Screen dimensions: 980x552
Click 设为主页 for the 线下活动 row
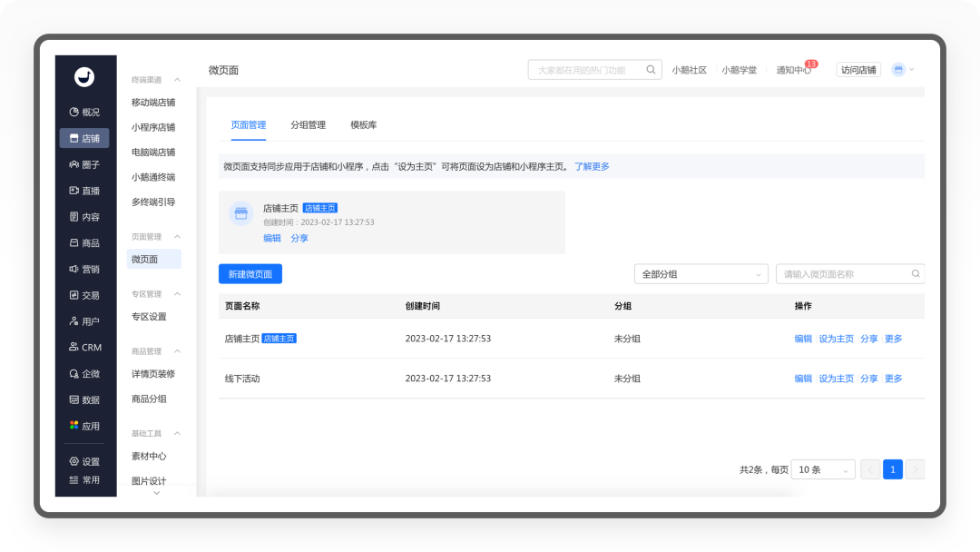click(x=836, y=379)
